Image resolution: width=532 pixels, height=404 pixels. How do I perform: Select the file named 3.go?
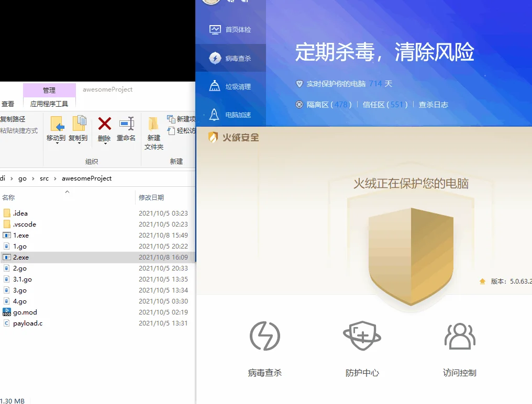pos(20,290)
